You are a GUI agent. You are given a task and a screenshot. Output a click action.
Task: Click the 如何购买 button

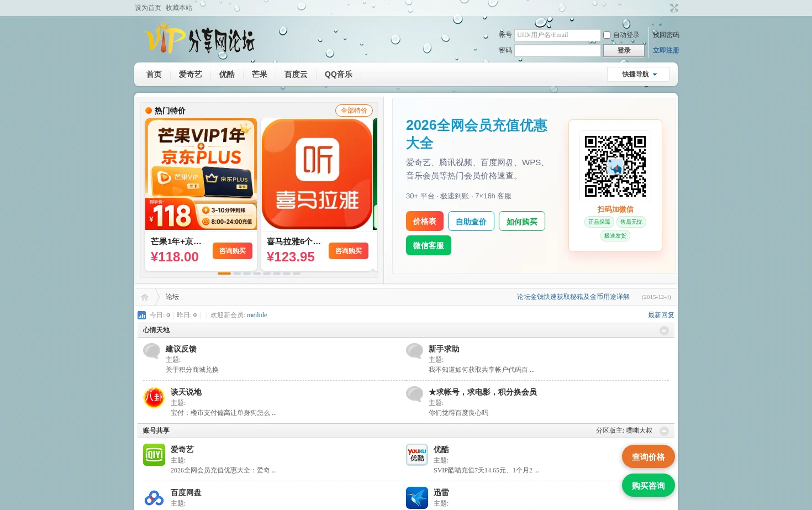coord(521,221)
